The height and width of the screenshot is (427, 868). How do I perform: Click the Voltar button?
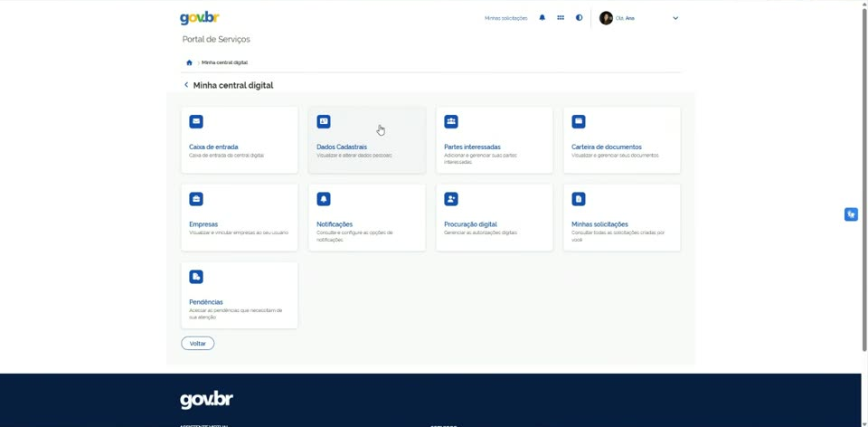tap(198, 344)
